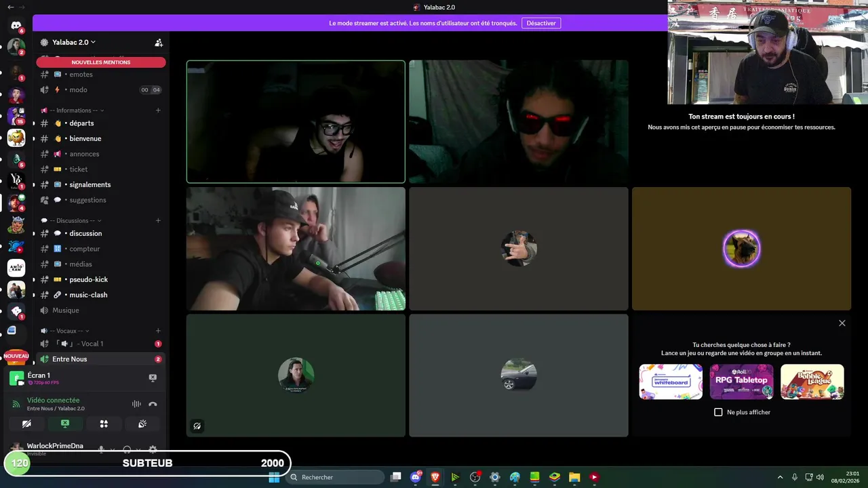Image resolution: width=868 pixels, height=488 pixels.
Task: Open File Explorer folder in taskbar
Action: point(574,477)
